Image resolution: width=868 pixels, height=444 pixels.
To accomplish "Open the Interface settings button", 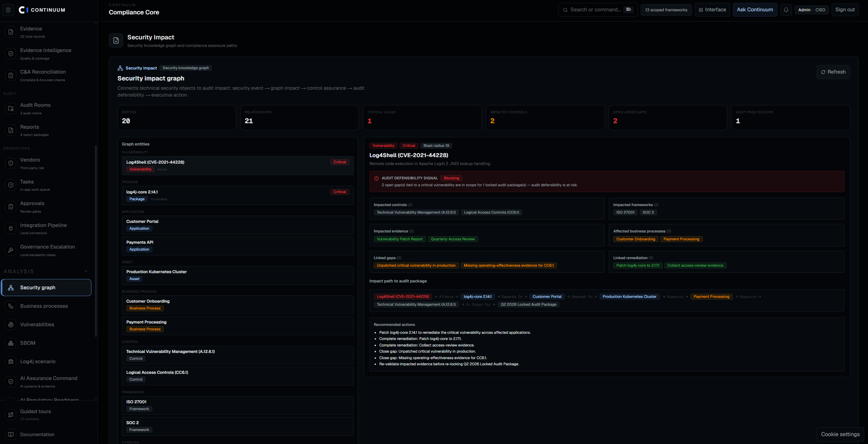I will click(x=712, y=10).
